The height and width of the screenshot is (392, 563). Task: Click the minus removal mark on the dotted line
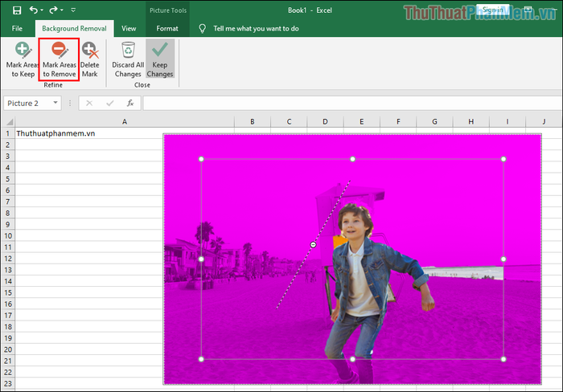313,244
